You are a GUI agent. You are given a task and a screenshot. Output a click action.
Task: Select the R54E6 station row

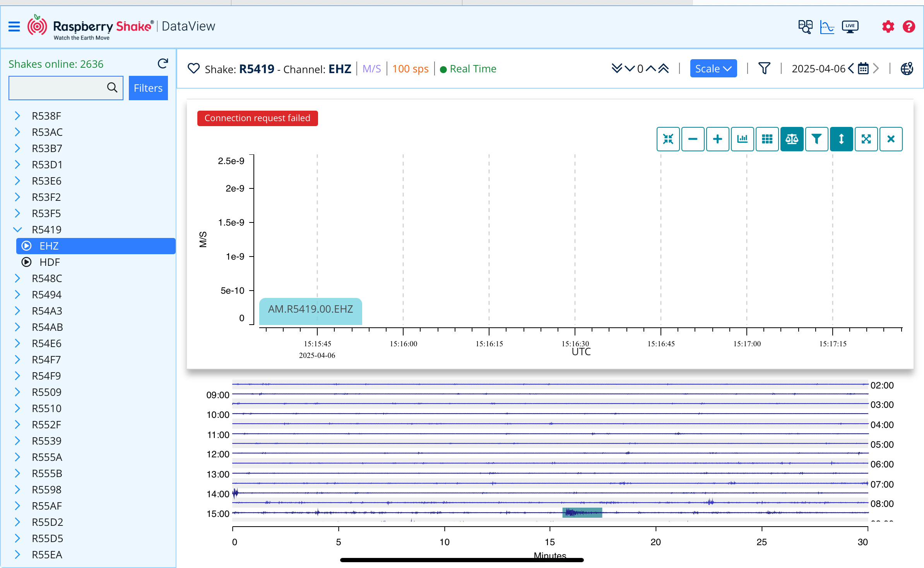(x=92, y=343)
